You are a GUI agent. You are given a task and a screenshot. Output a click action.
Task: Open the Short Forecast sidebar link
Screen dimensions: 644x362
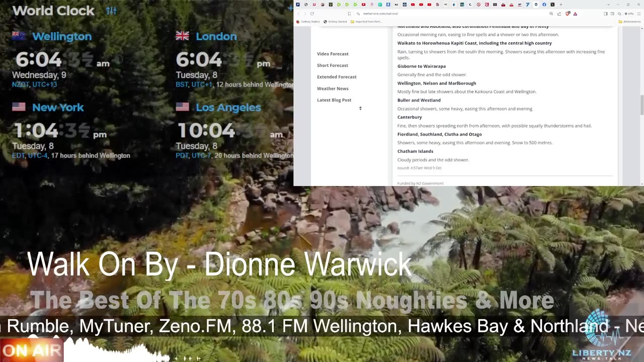pos(333,65)
